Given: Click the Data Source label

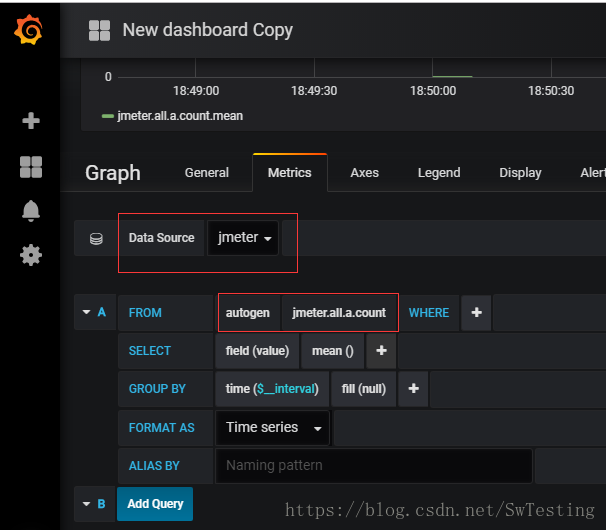Looking at the screenshot, I should [x=162, y=238].
